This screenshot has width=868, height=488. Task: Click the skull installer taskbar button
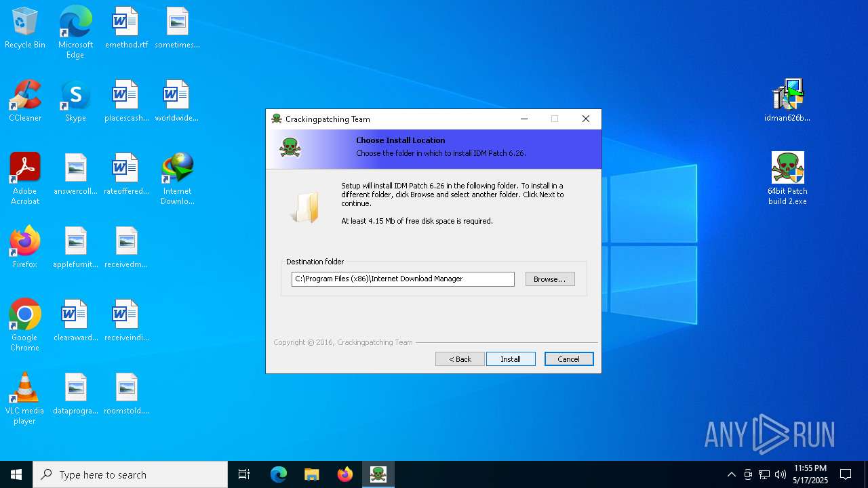tap(378, 474)
